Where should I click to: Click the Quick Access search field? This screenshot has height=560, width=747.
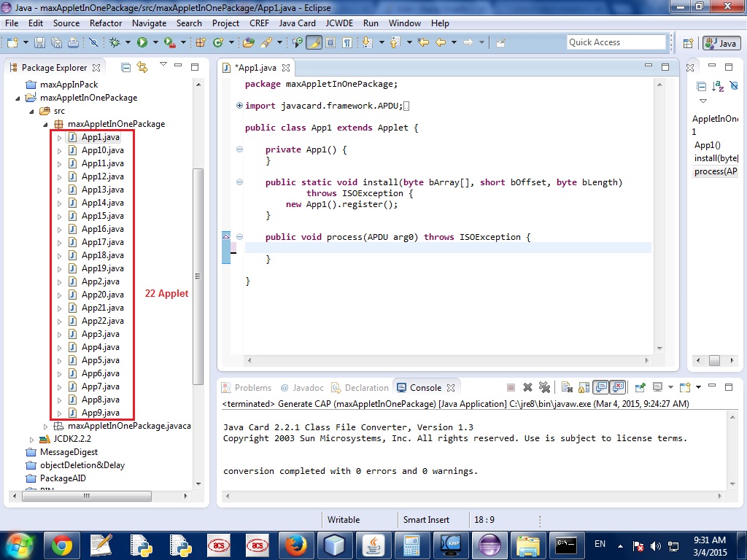pyautogui.click(x=616, y=42)
